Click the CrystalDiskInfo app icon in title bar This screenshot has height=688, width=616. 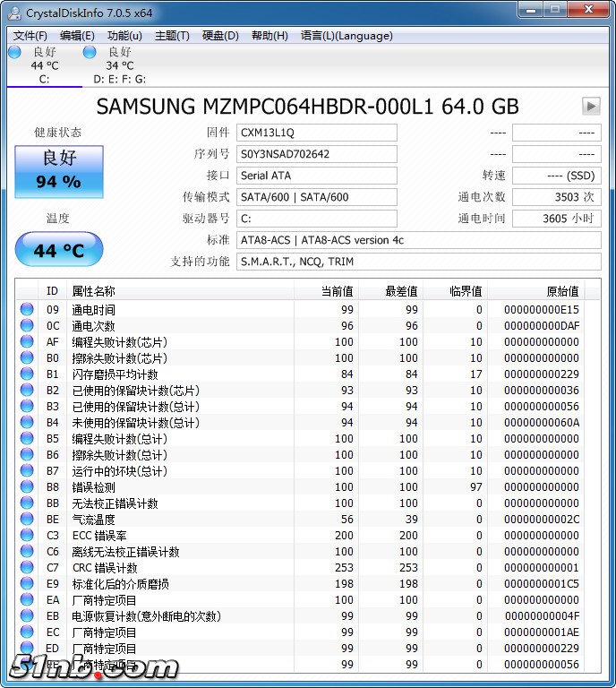14,13
